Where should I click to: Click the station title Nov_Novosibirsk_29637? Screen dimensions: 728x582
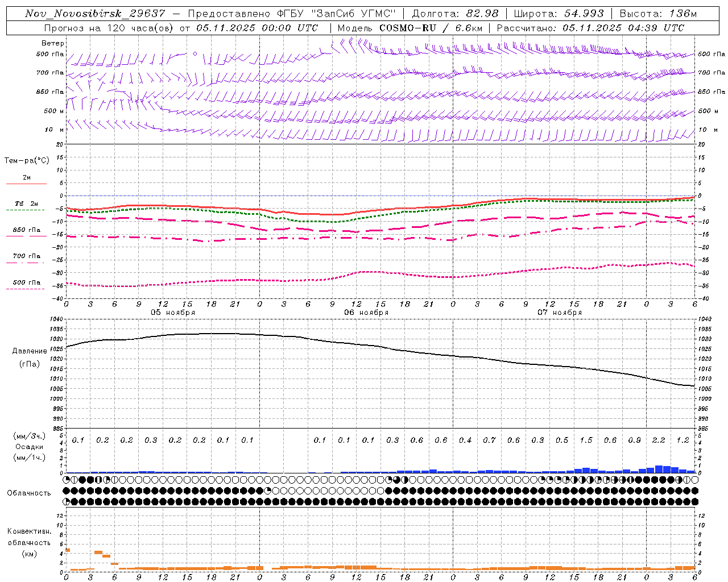coord(95,14)
